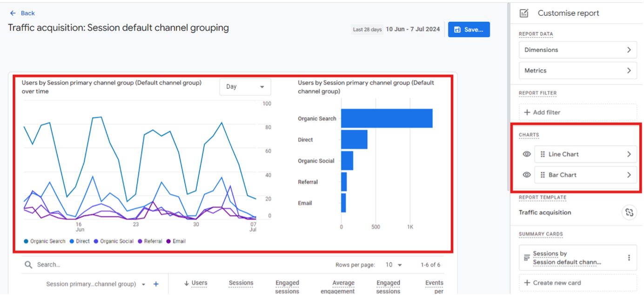This screenshot has width=644, height=295.
Task: Click Add filter button
Action: [x=578, y=112]
